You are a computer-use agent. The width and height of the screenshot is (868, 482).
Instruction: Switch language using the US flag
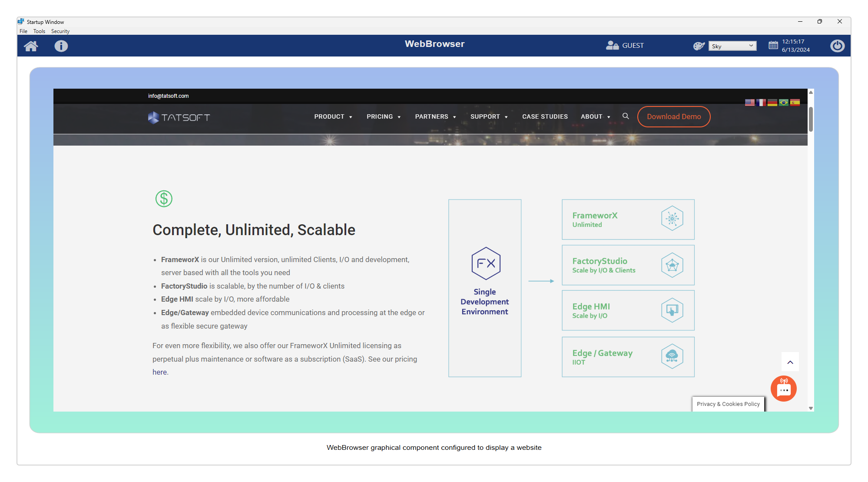point(750,103)
